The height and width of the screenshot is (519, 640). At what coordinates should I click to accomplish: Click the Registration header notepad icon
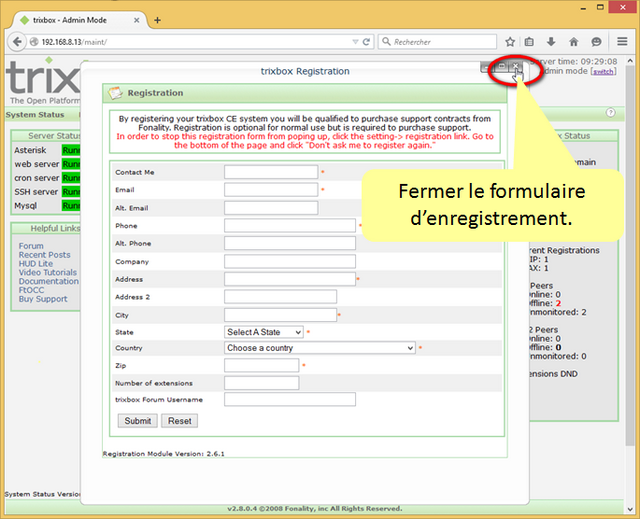point(115,93)
